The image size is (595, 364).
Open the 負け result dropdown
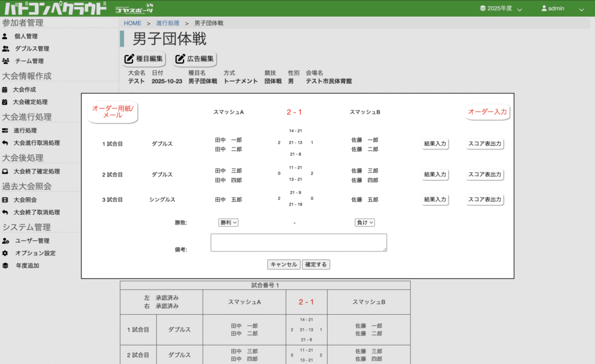coord(365,222)
